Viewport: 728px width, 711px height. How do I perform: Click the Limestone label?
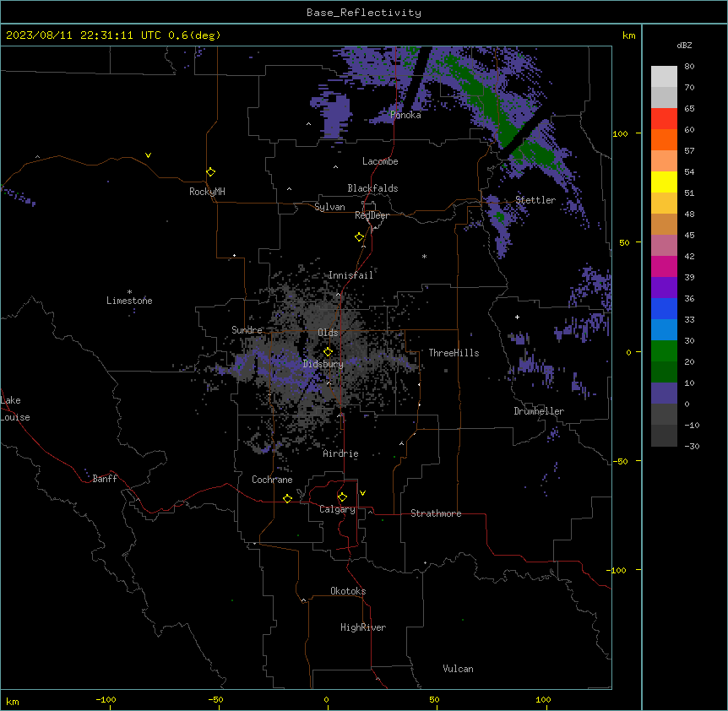(129, 301)
